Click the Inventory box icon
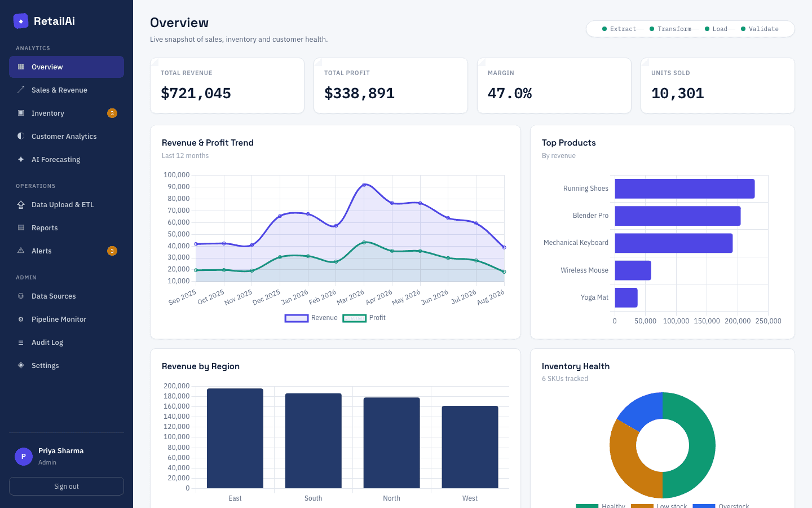812x508 pixels. point(21,113)
